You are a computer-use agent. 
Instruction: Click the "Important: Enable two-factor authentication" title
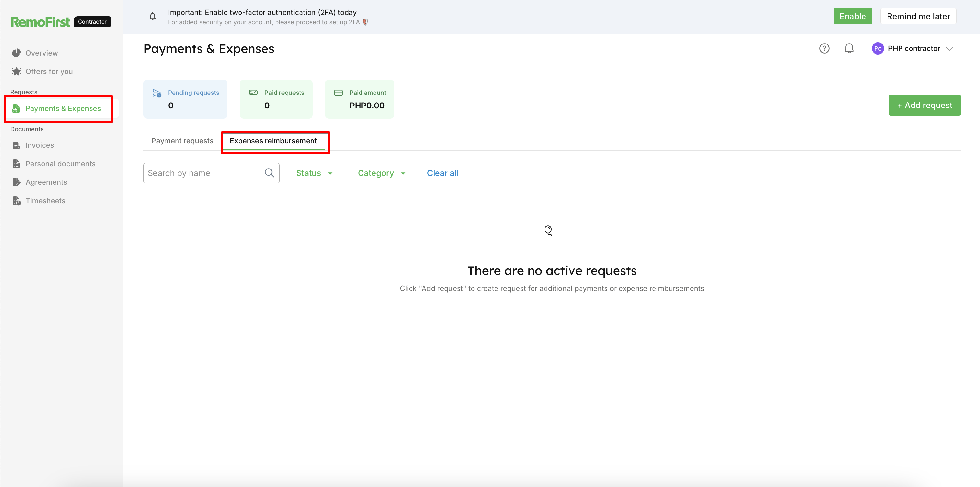point(262,12)
